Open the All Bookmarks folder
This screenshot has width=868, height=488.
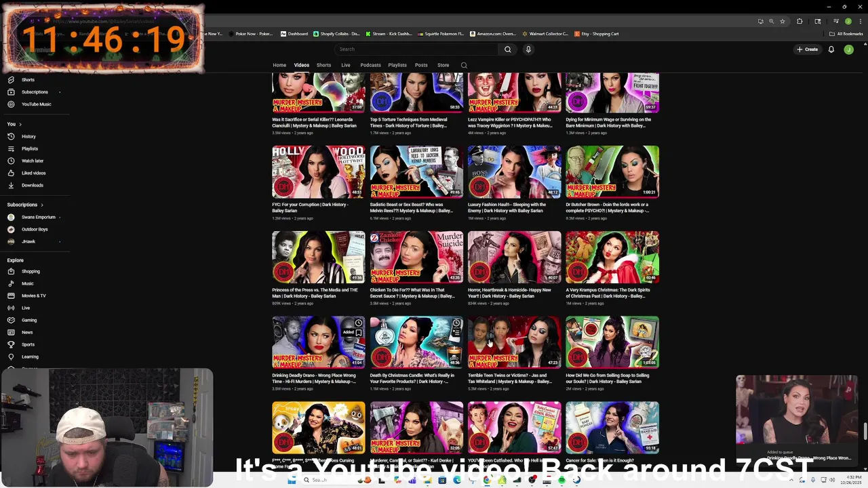pyautogui.click(x=846, y=34)
